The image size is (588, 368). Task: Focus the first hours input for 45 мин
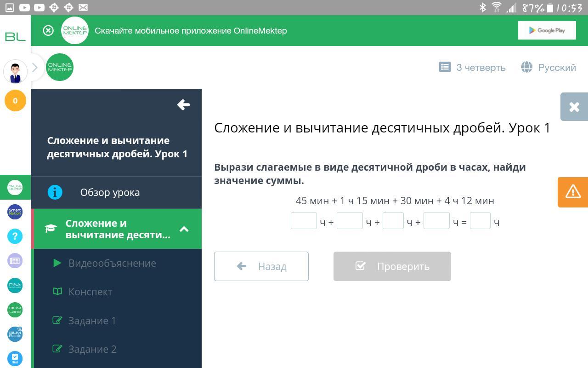pyautogui.click(x=304, y=221)
